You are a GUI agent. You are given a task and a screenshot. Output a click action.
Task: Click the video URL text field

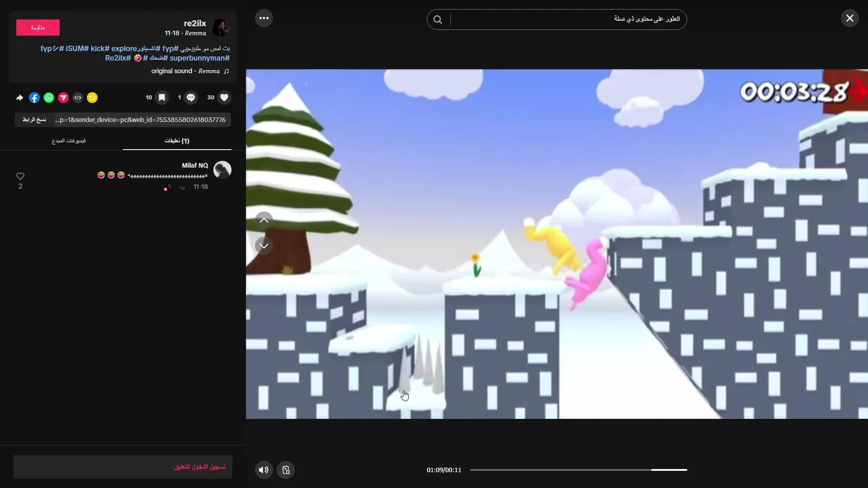point(141,119)
